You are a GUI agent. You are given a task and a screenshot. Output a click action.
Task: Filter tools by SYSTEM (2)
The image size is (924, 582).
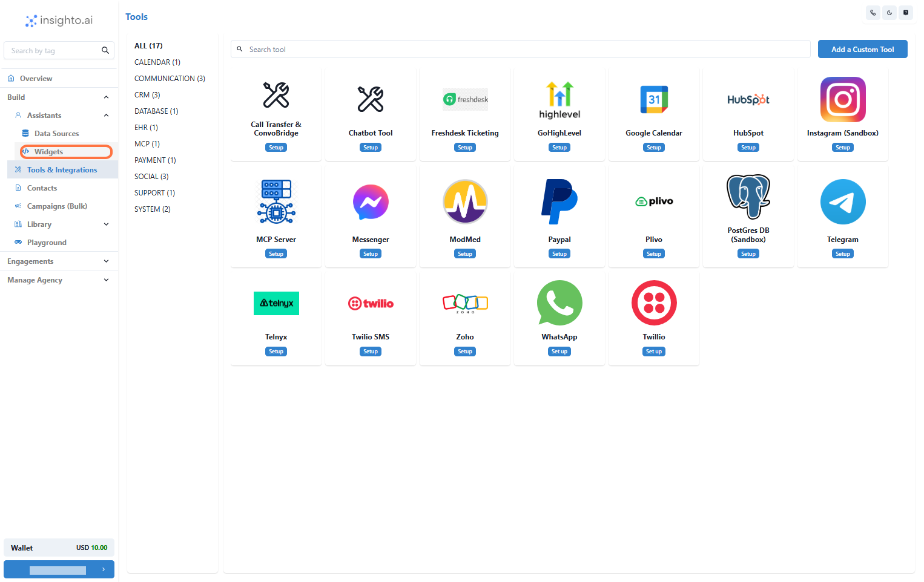(153, 209)
